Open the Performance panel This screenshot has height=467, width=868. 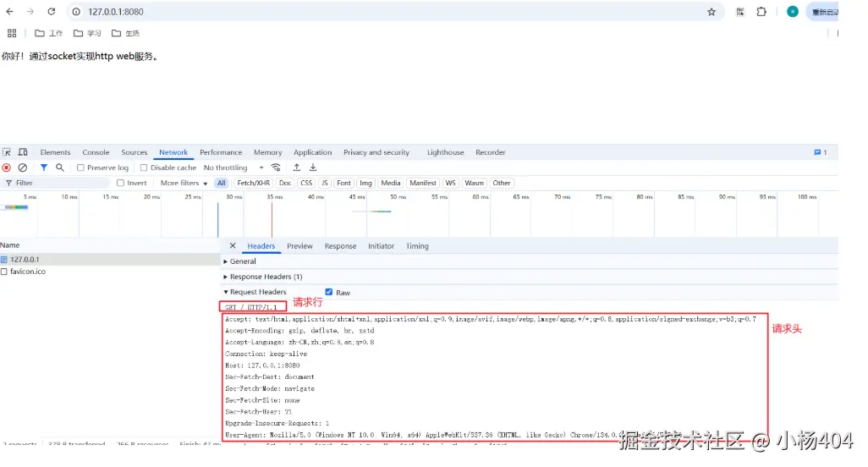tap(221, 152)
